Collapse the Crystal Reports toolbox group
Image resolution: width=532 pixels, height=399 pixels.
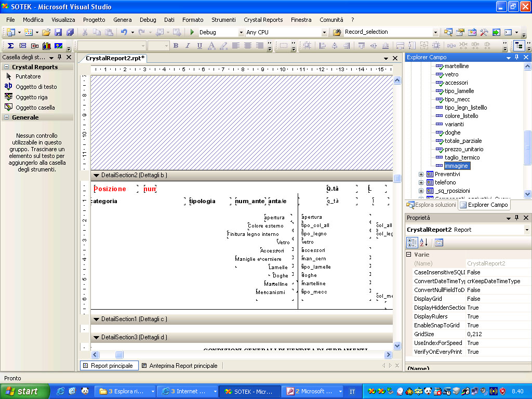point(6,67)
